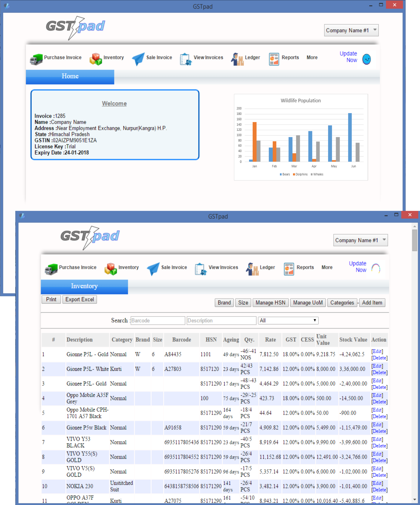Click the Size button
Image resolution: width=420 pixels, height=505 pixels.
click(243, 303)
